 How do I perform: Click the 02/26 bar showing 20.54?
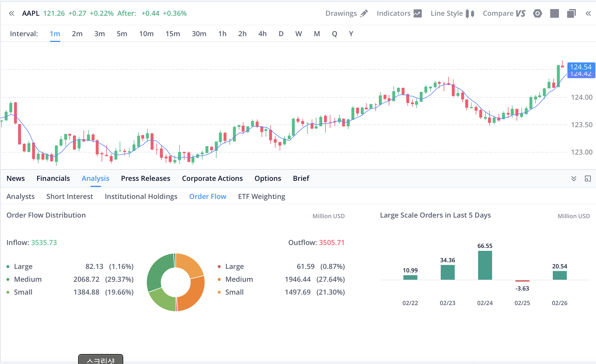point(560,275)
